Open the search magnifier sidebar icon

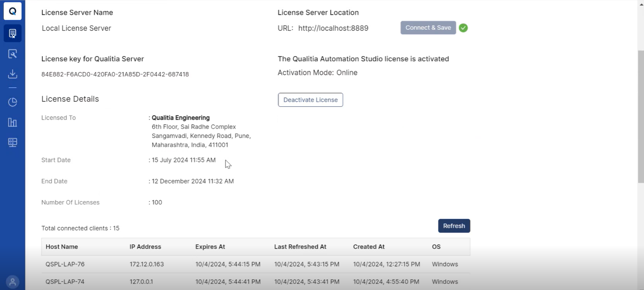point(12,54)
